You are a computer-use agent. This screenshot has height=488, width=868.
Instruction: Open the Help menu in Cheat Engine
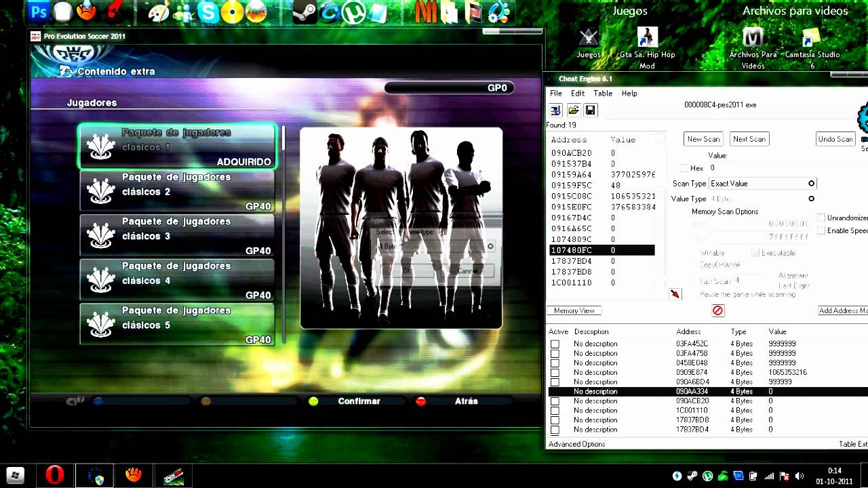(x=629, y=94)
